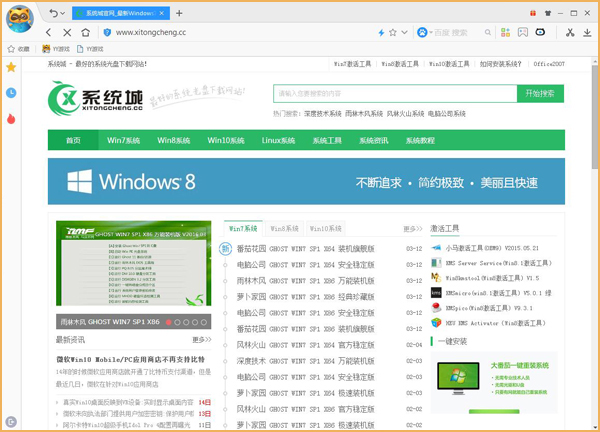Click the site search input field

point(395,94)
